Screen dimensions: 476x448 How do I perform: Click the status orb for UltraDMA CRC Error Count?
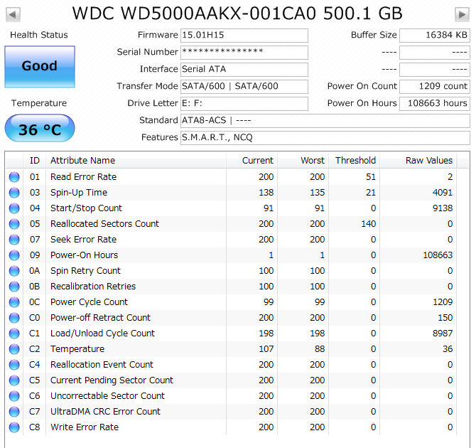pyautogui.click(x=14, y=412)
